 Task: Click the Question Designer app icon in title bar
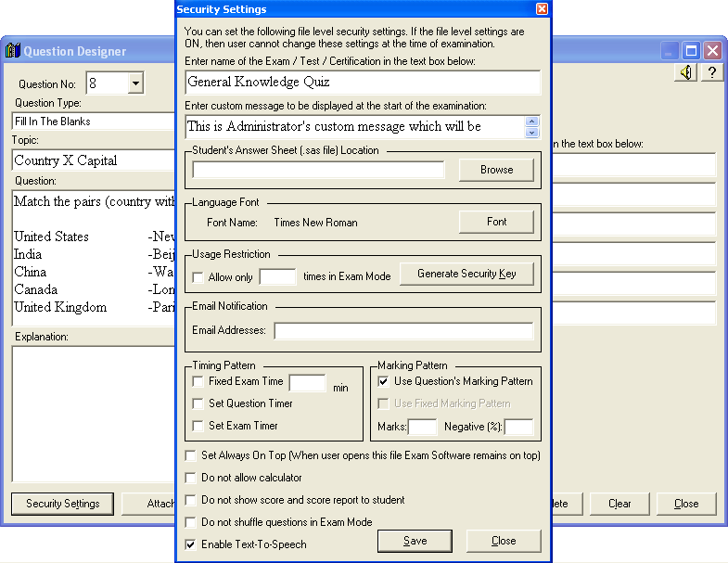point(13,50)
